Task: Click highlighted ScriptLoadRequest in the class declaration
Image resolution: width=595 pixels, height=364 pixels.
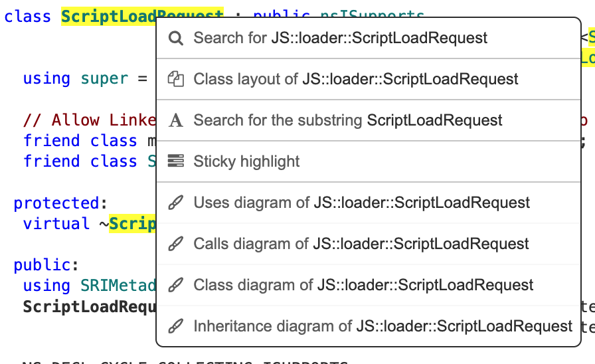Action: click(x=108, y=17)
